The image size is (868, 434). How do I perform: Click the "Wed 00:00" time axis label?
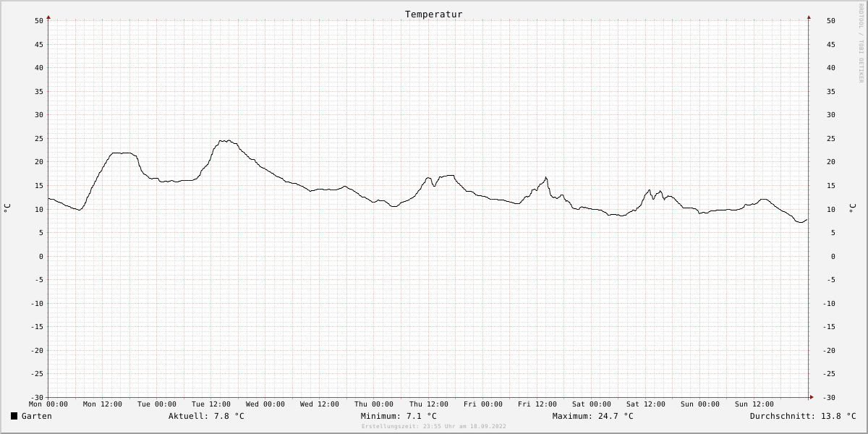point(265,404)
